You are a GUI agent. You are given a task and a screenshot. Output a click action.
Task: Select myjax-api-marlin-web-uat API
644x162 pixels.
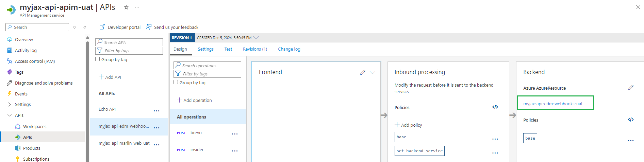(x=124, y=143)
